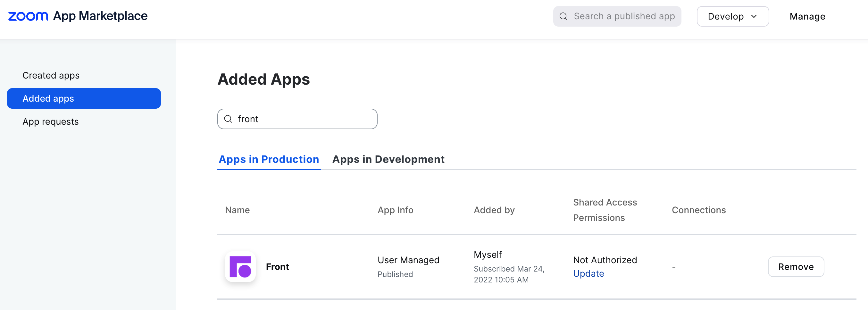868x310 pixels.
Task: Click the Develop chevron arrow
Action: (x=754, y=16)
